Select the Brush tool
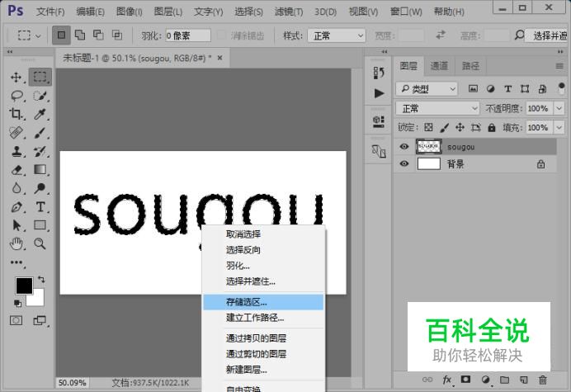Image resolution: width=571 pixels, height=392 pixels. pyautogui.click(x=40, y=133)
